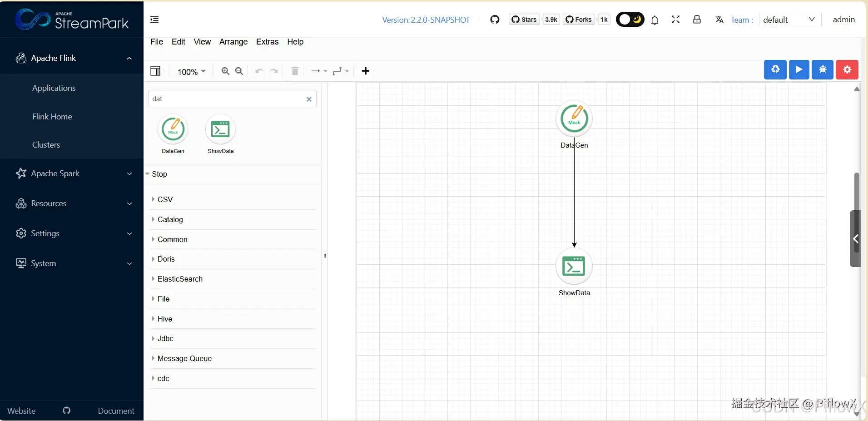Expand the Jdbc group
The image size is (868, 421).
click(x=233, y=338)
